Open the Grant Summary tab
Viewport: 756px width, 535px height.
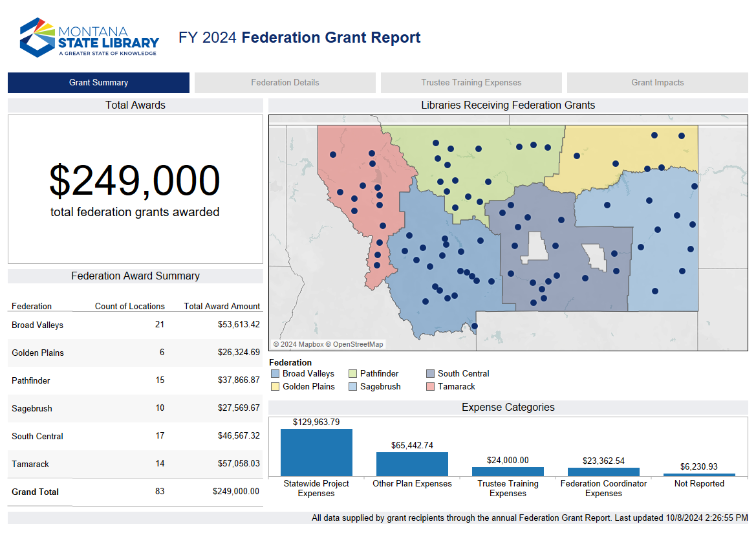tap(98, 83)
